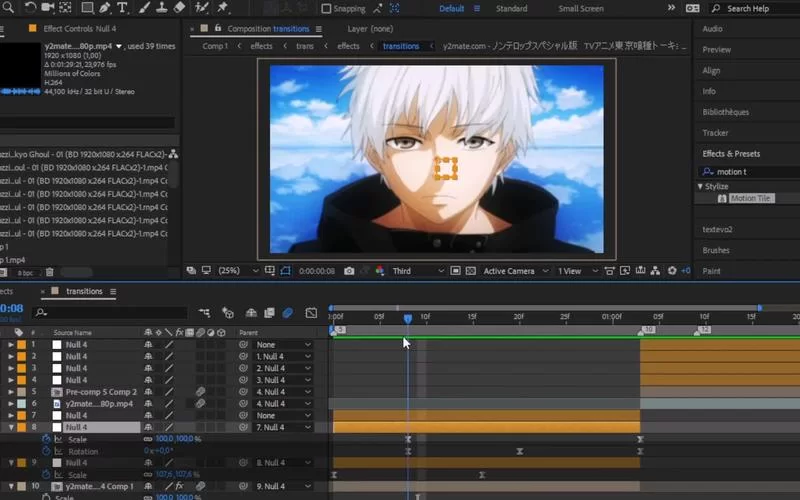
Task: Navigate to Comp 1 in breadcrumb
Action: click(x=215, y=46)
